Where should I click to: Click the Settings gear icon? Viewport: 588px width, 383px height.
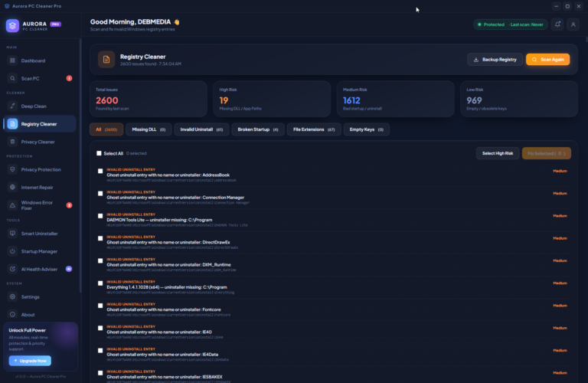[x=12, y=296]
